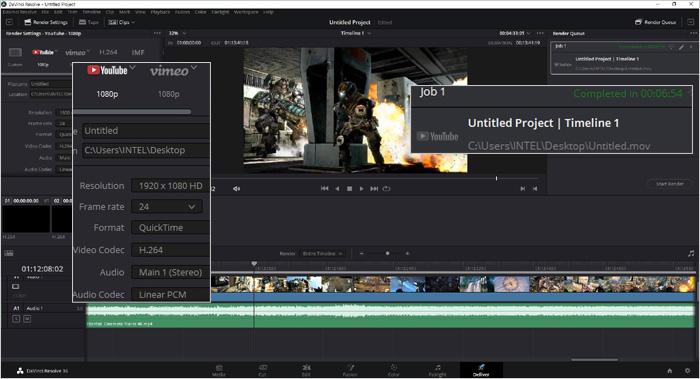700x379 pixels.
Task: Solo the Audio 1 track
Action: [16, 319]
